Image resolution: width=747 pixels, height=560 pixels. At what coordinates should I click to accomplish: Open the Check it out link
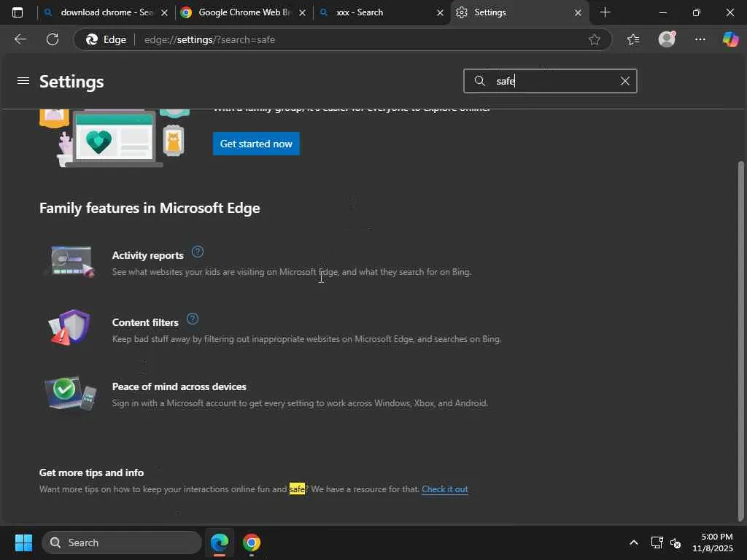pos(444,489)
